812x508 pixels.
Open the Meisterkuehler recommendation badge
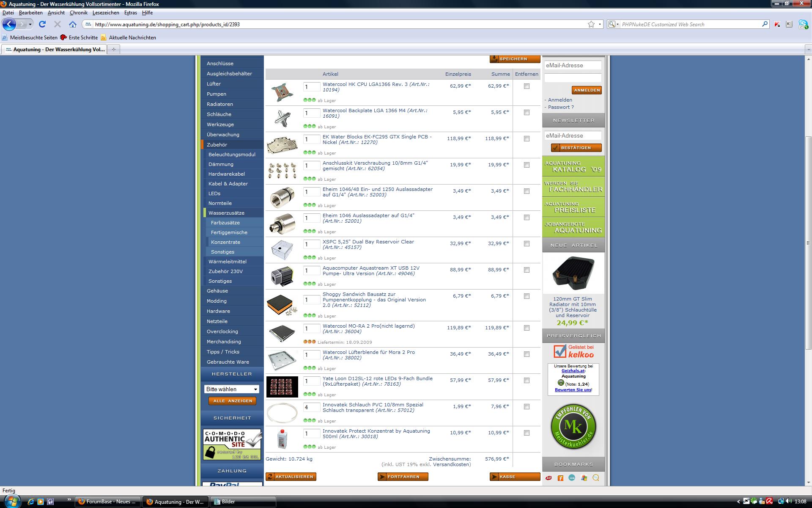(x=573, y=427)
